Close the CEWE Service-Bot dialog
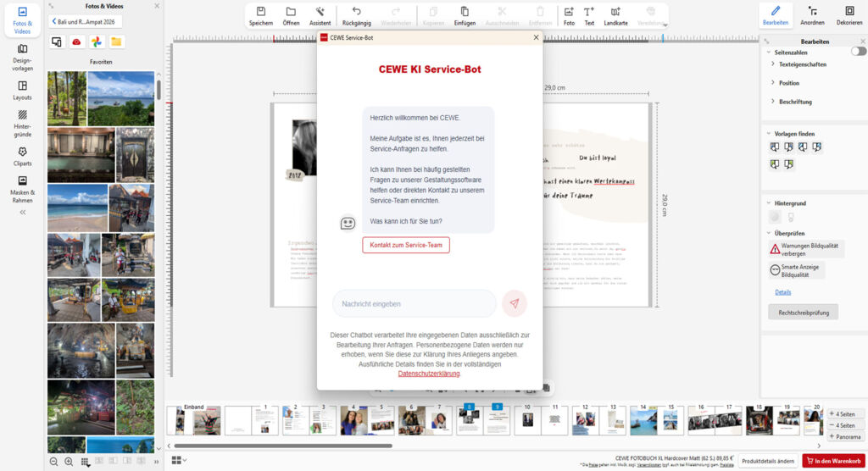This screenshot has width=868, height=471. (536, 37)
